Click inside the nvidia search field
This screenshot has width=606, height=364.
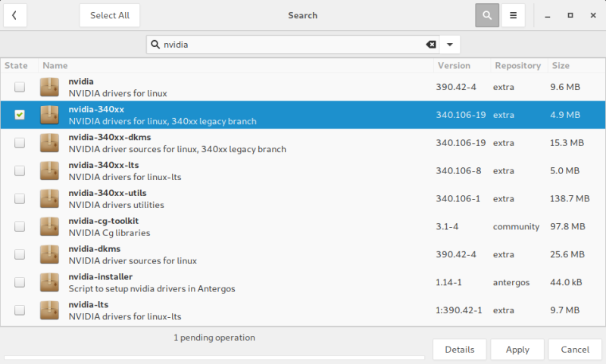[x=288, y=45]
